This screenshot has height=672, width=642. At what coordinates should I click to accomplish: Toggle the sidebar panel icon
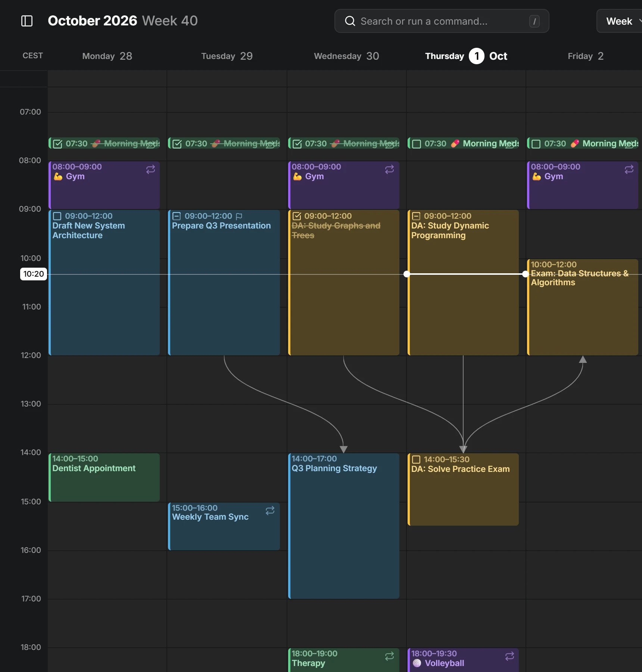(27, 21)
